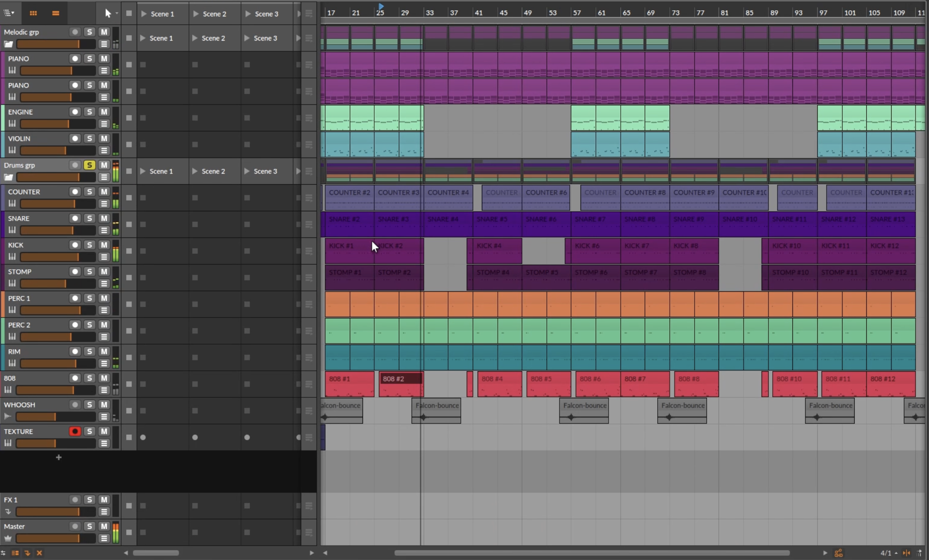Stop all clips with top stop square
Viewport: 929px width, 560px height.
click(x=129, y=14)
